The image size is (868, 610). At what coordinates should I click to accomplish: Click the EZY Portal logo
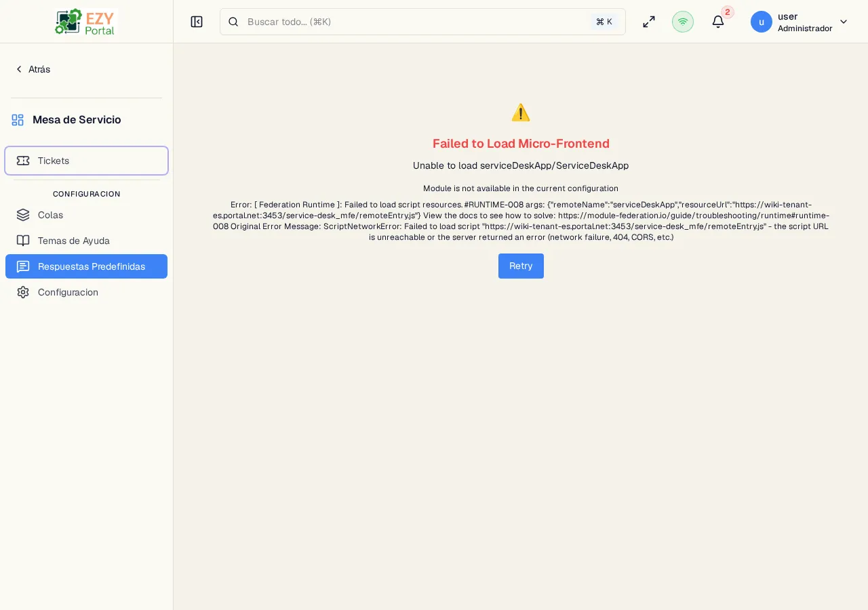[86, 22]
